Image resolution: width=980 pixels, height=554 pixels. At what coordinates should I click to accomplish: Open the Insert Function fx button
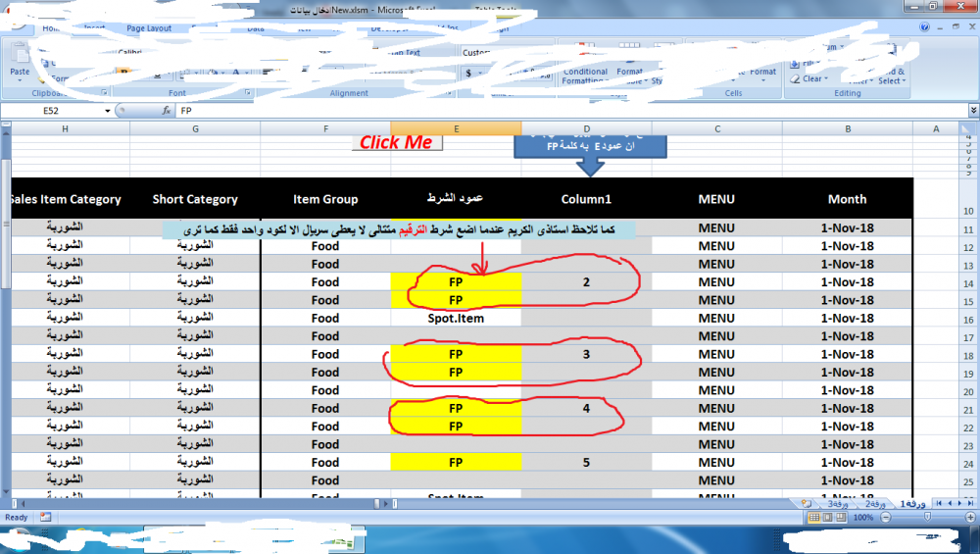pos(167,111)
